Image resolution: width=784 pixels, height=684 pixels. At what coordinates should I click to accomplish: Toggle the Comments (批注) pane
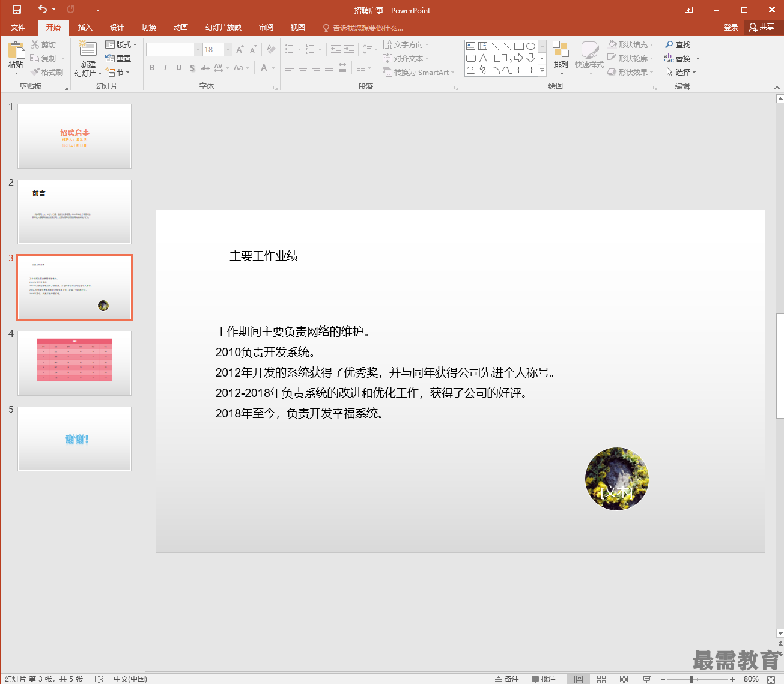pos(544,679)
